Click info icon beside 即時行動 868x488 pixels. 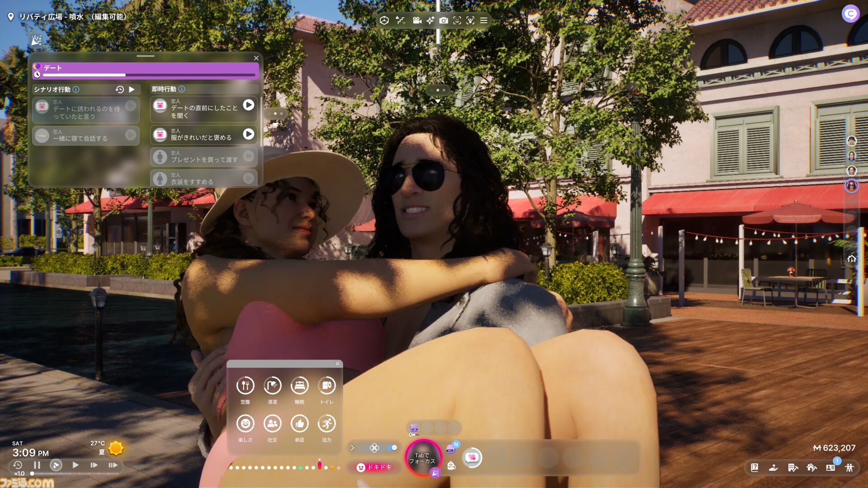tap(182, 89)
